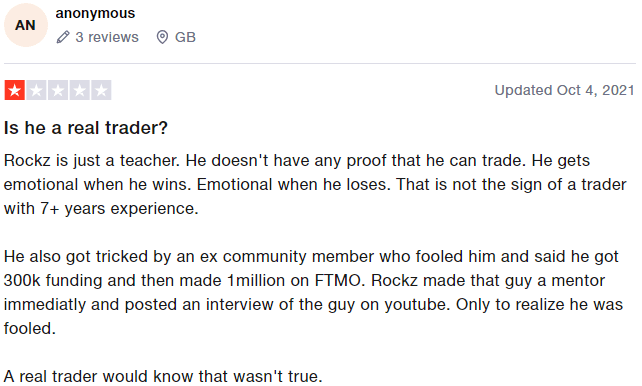
Task: Click the line A real trader would know
Action: coord(163,376)
